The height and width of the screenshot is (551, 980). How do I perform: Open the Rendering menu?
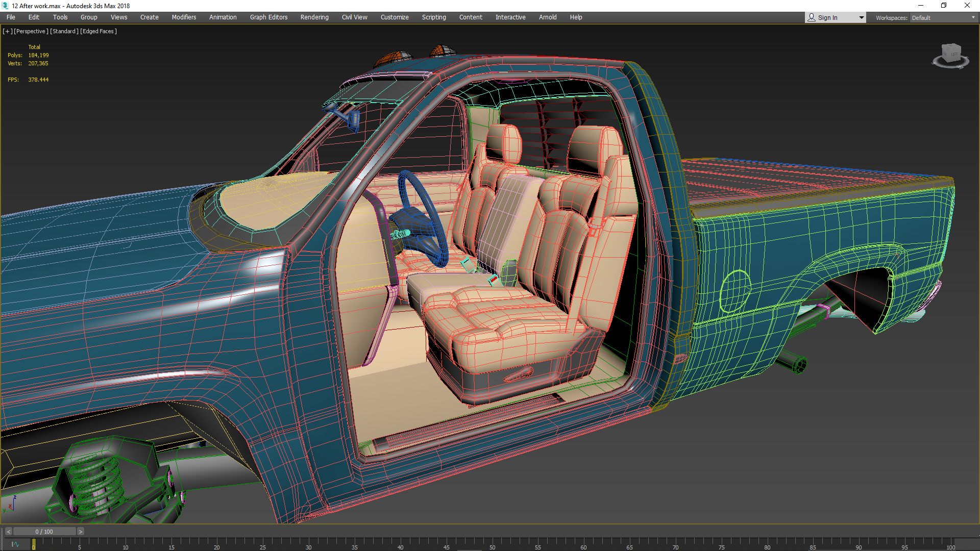pos(314,17)
